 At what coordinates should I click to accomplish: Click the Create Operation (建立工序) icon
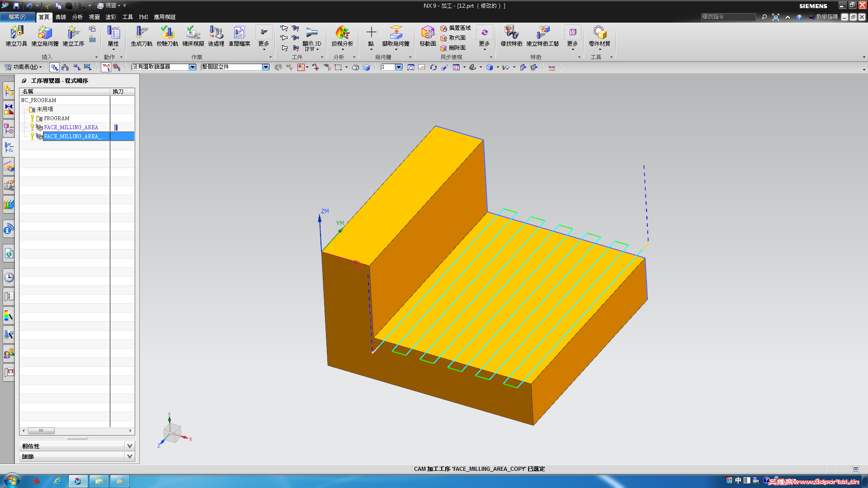73,35
